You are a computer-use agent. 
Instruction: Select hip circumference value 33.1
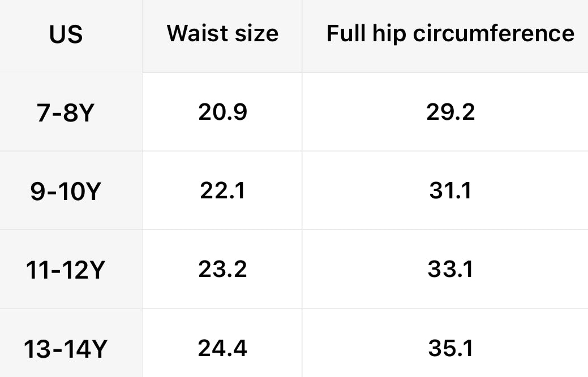450,270
